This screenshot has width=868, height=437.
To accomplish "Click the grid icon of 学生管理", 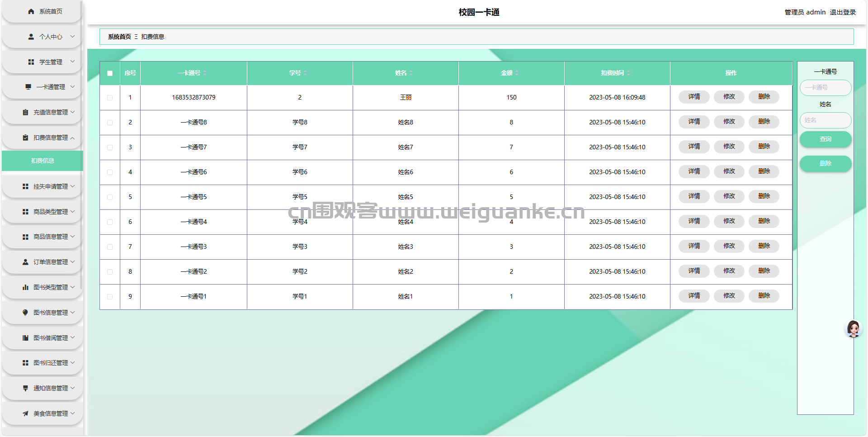I will (31, 62).
